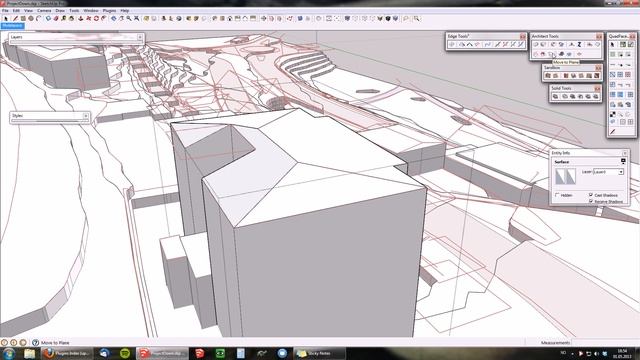Viewport: 640px width, 360px height.
Task: Select Solid Tools Union icon
Action: (x=572, y=96)
